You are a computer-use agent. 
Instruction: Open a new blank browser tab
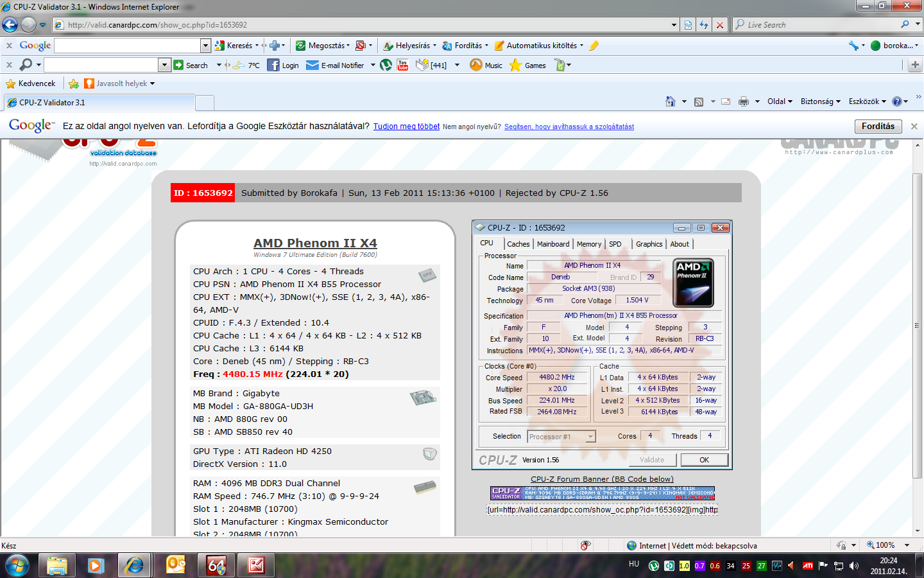click(205, 103)
